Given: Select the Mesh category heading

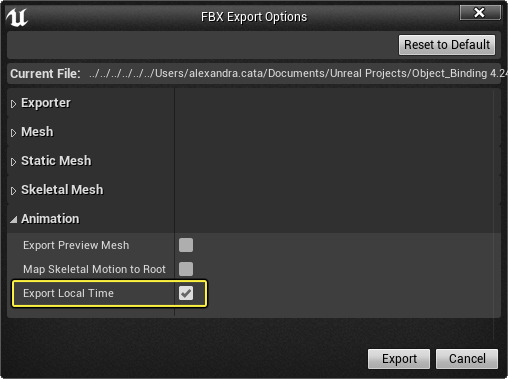Looking at the screenshot, I should click(x=37, y=132).
